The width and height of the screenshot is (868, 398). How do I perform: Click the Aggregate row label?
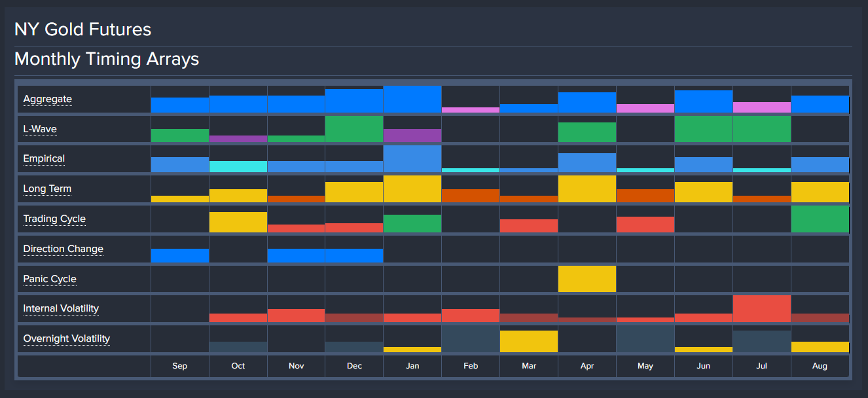pos(48,99)
